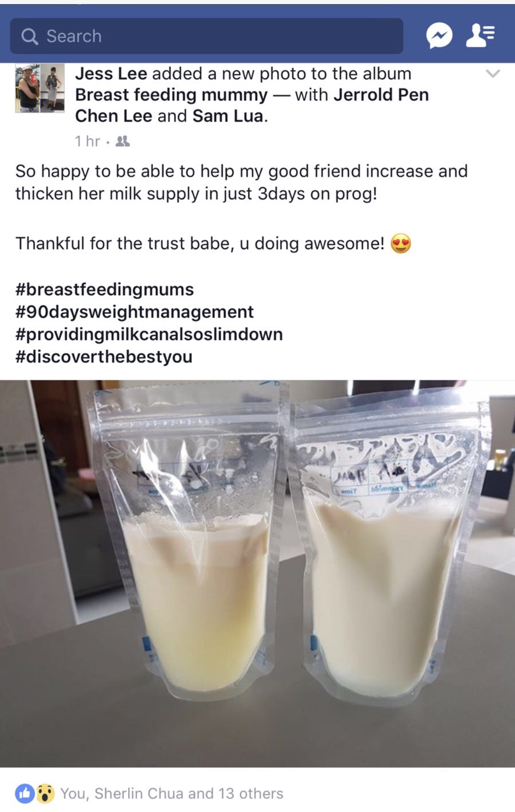Open the #breastfeedingmums hashtag
Image resolution: width=515 pixels, height=812 pixels.
click(104, 290)
